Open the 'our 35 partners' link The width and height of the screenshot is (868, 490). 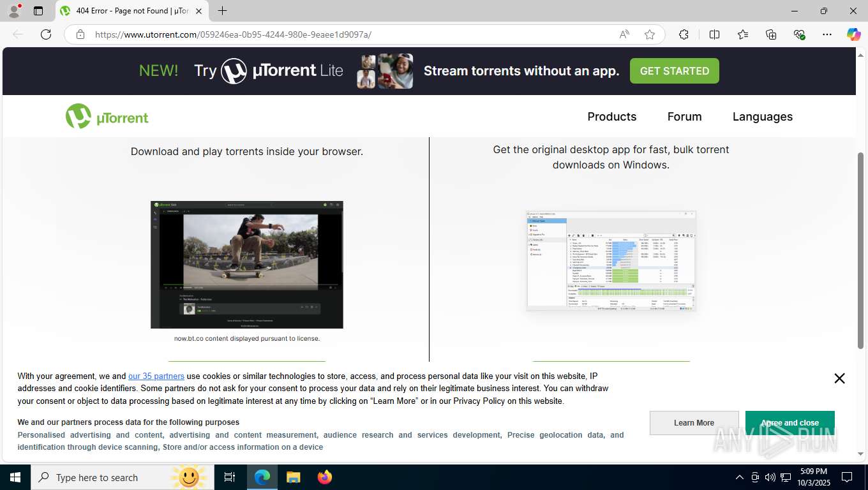pyautogui.click(x=156, y=376)
